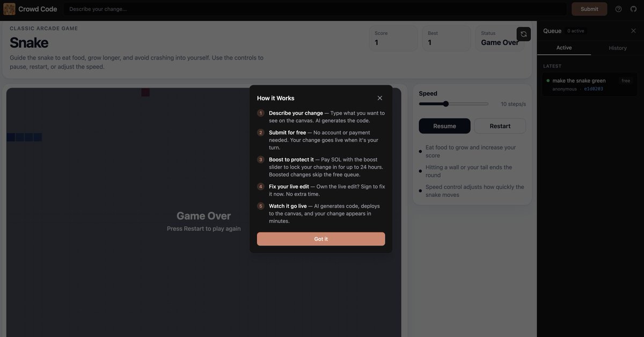Click the Eat food to grow tip
644x337 pixels.
pos(471,151)
